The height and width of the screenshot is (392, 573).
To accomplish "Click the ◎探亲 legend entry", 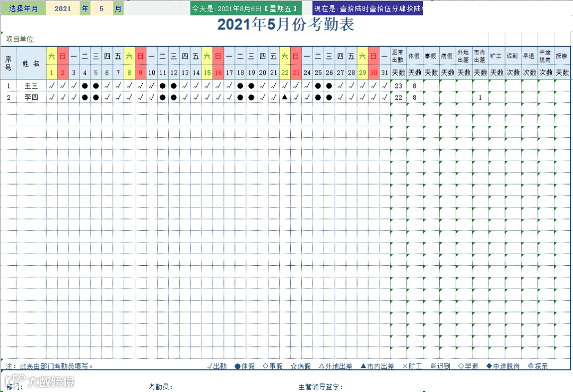I will tap(538, 366).
